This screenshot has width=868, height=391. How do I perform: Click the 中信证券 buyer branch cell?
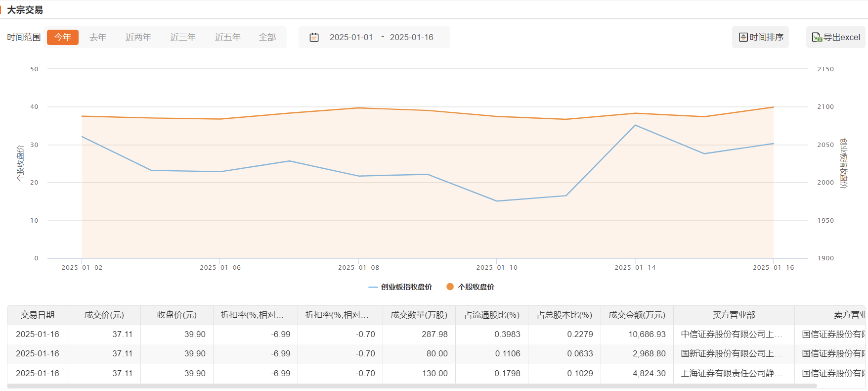[731, 335]
